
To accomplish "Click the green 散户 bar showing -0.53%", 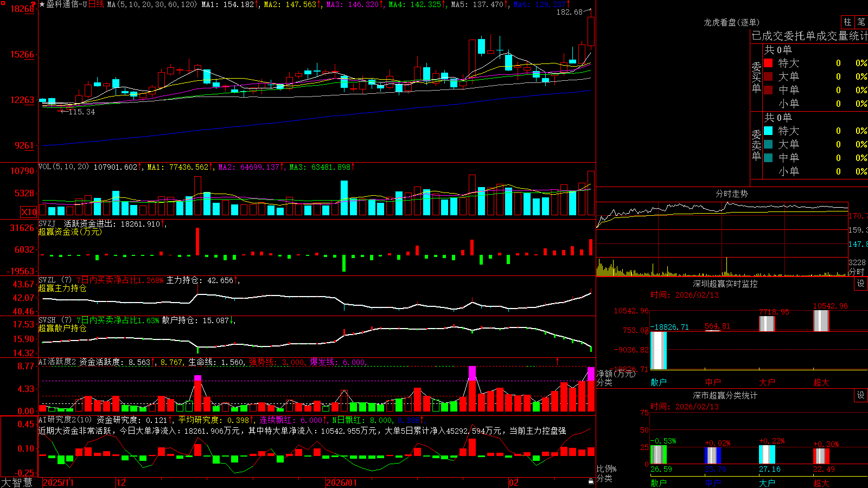I will coord(659,454).
